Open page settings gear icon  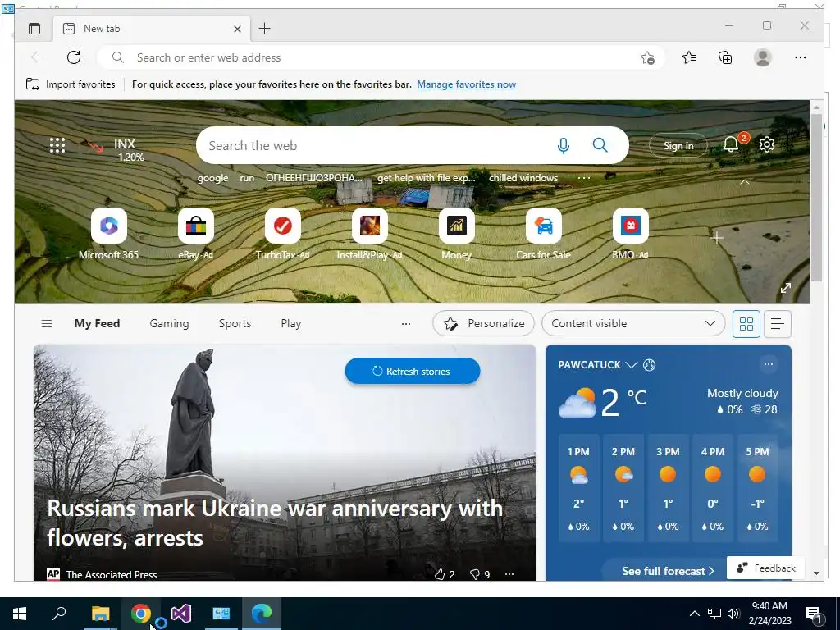[767, 144]
